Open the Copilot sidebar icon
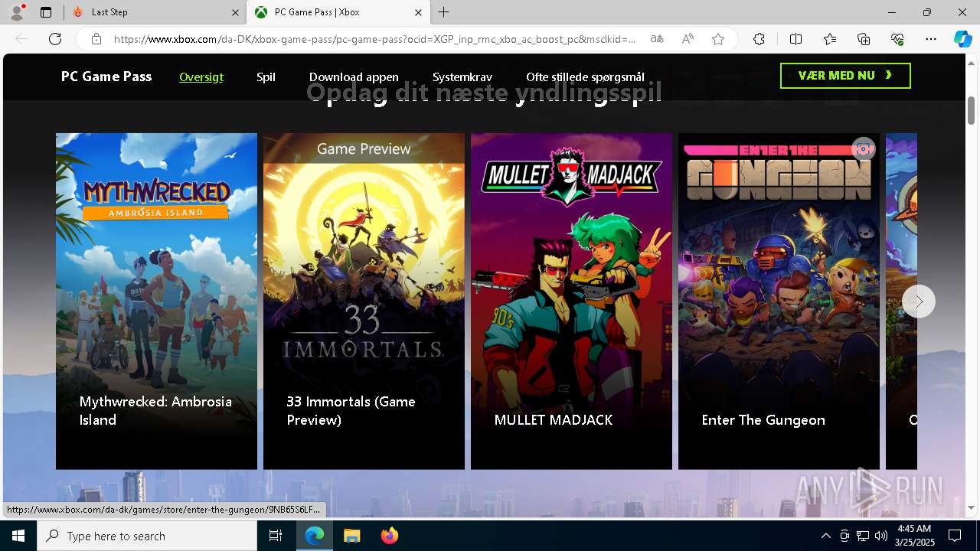 [x=962, y=39]
